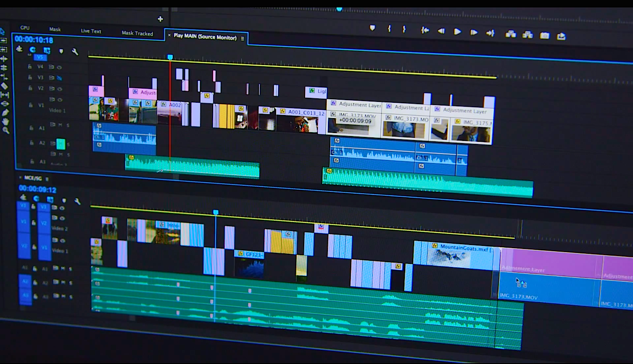This screenshot has width=633, height=364.
Task: Select the MountainGoats.mxf clip in timeline
Action: [457, 256]
